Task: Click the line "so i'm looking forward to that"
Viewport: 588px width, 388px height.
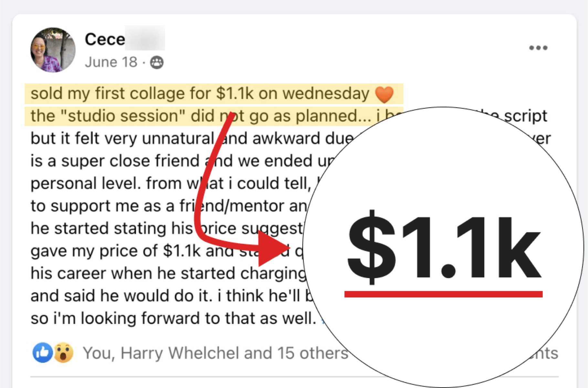Action: coord(173,318)
